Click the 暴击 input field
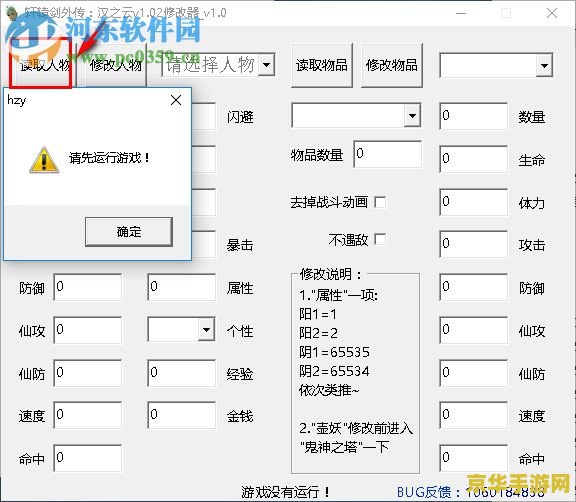The image size is (576, 502). coord(204,244)
